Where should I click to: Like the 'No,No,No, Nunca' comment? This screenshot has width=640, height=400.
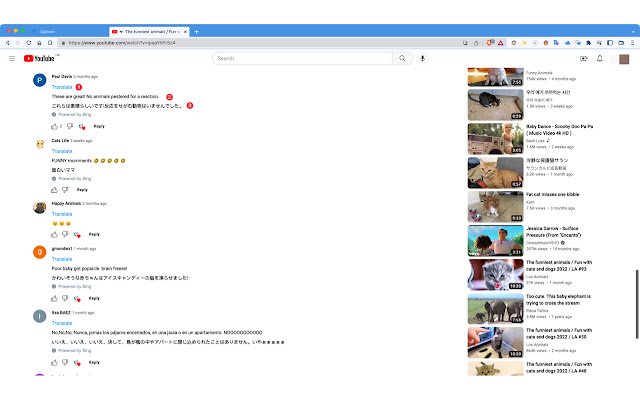click(x=54, y=362)
